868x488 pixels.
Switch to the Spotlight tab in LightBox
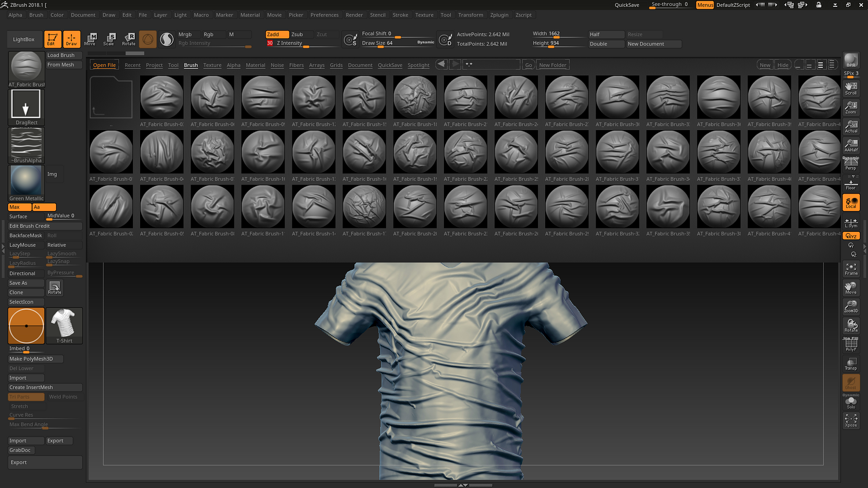click(x=418, y=65)
